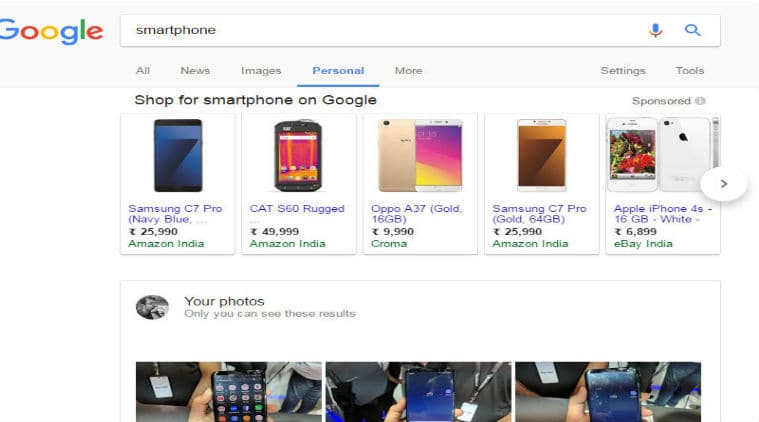Click the Oppo A37 Gold phone image

click(420, 155)
